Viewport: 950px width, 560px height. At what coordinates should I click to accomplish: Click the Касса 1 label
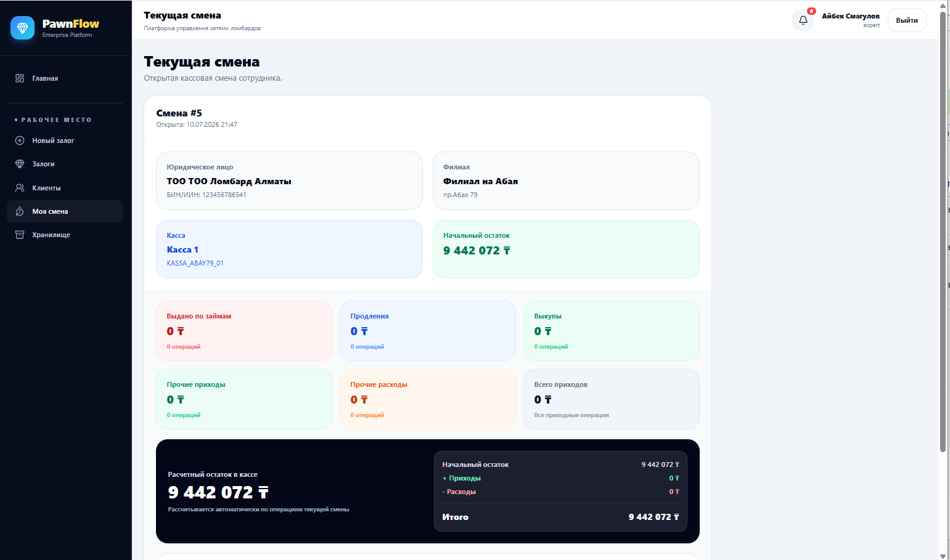click(x=182, y=250)
